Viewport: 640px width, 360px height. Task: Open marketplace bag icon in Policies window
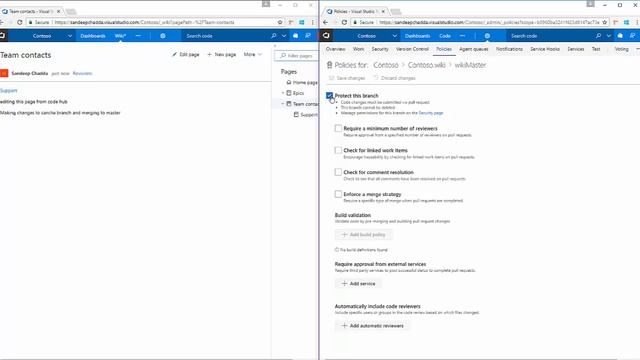(620, 36)
